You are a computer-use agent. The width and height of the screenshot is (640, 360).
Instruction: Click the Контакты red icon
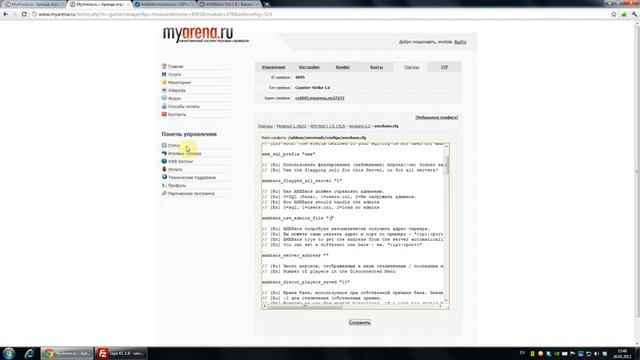[x=164, y=114]
